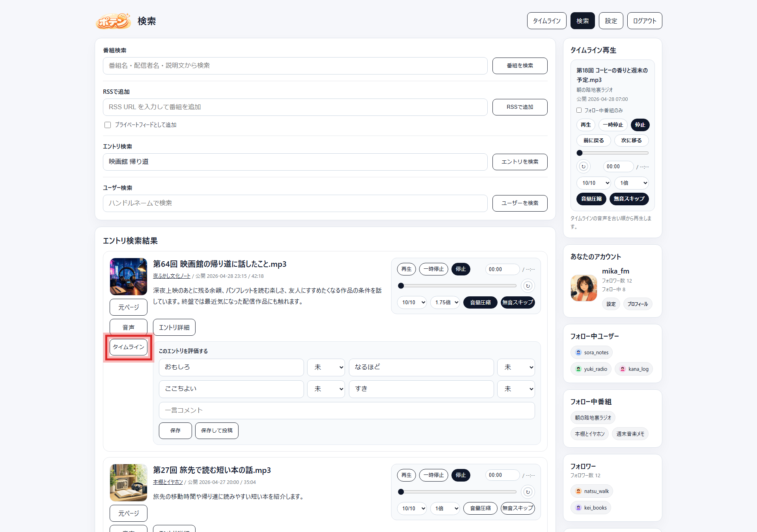This screenshot has width=757, height=532.
Task: Open タイムライン tab of 第64回 entry
Action: coord(129,347)
